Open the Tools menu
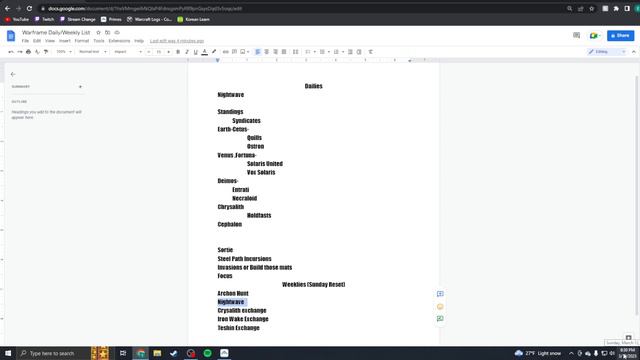This screenshot has width=640, height=360. point(99,41)
